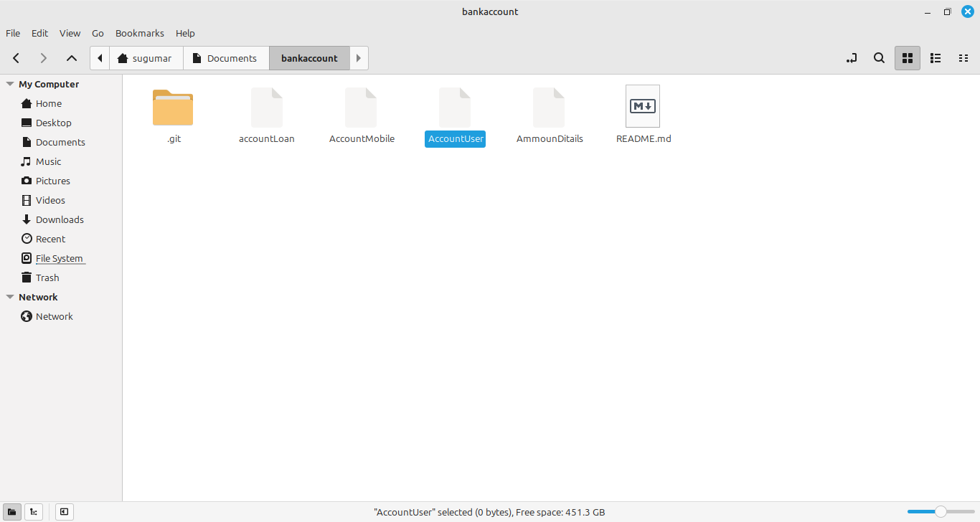Select the AmmounDitails file icon
The width and height of the screenshot is (980, 522).
[x=549, y=108]
